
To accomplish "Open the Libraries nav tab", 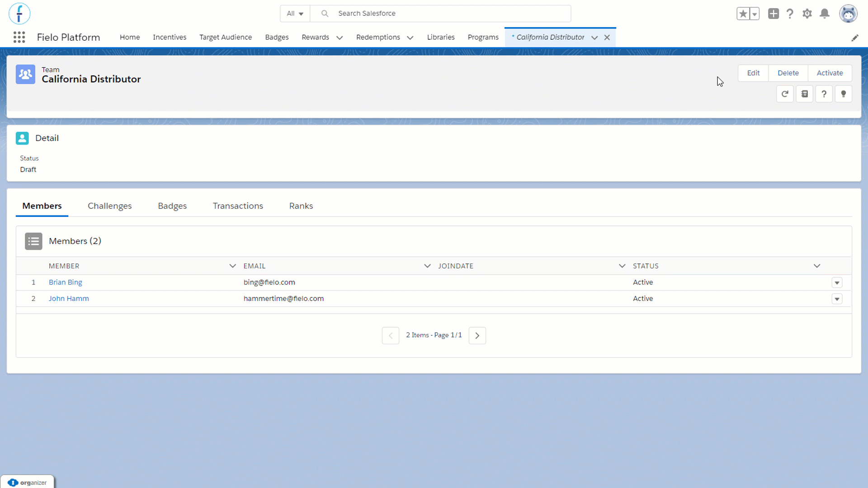I will pyautogui.click(x=441, y=37).
